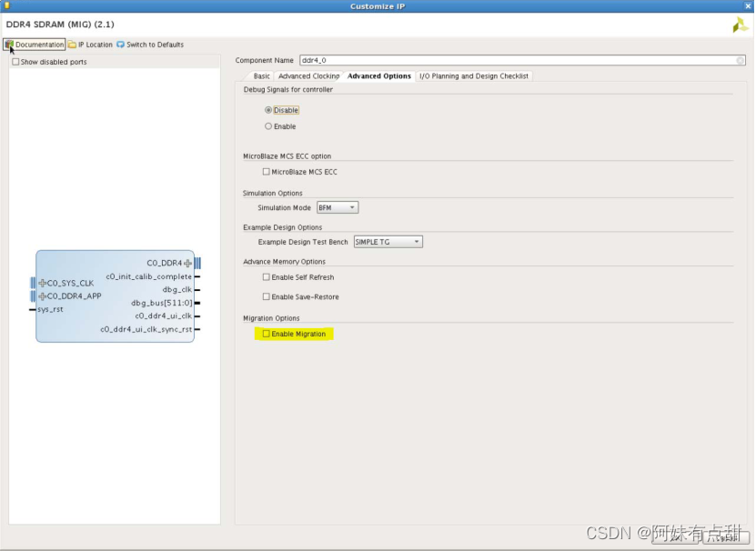Click the Component Name field
This screenshot has width=756, height=551.
coord(522,60)
